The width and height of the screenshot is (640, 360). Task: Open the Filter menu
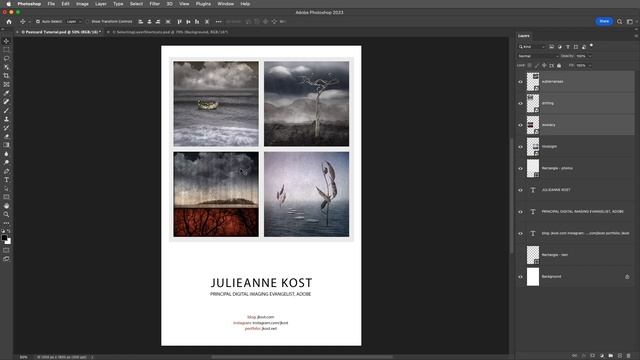tap(155, 4)
